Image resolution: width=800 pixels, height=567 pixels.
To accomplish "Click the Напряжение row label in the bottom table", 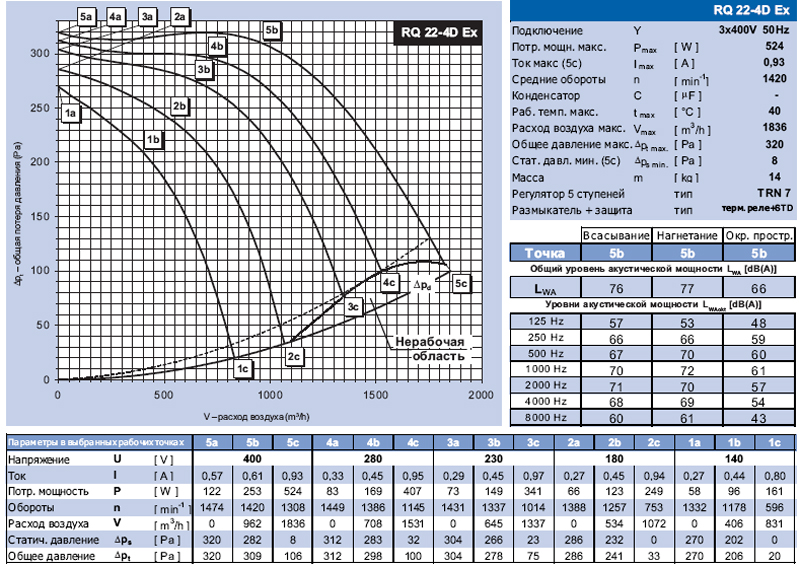I will coord(42,459).
